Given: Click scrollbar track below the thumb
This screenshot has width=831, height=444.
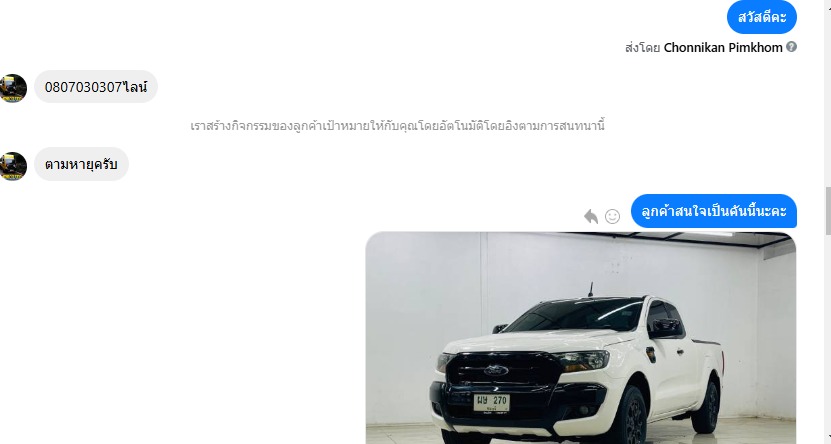Looking at the screenshot, I should point(828,339).
